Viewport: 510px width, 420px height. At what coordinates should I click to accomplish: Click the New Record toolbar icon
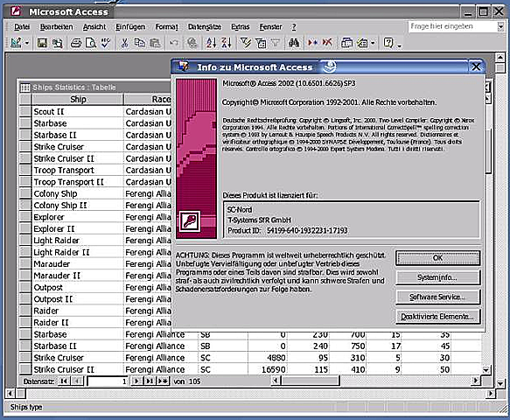(x=313, y=43)
